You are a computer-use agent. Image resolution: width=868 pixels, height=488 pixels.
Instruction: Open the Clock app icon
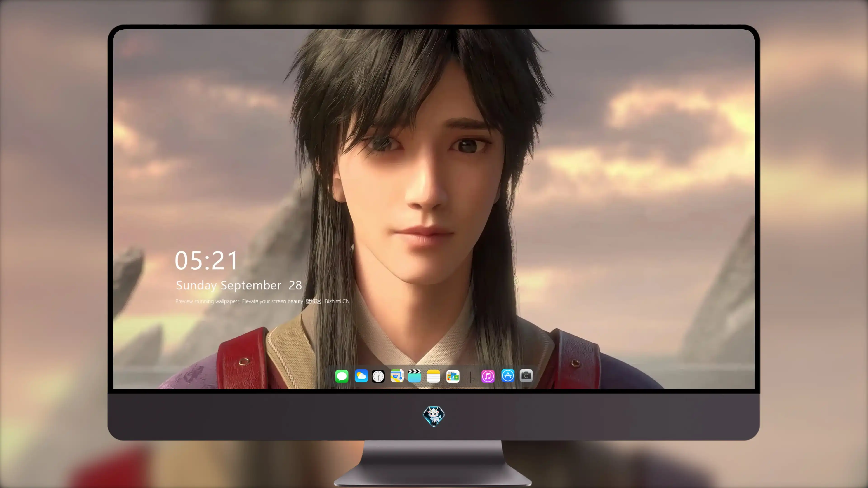coord(378,376)
